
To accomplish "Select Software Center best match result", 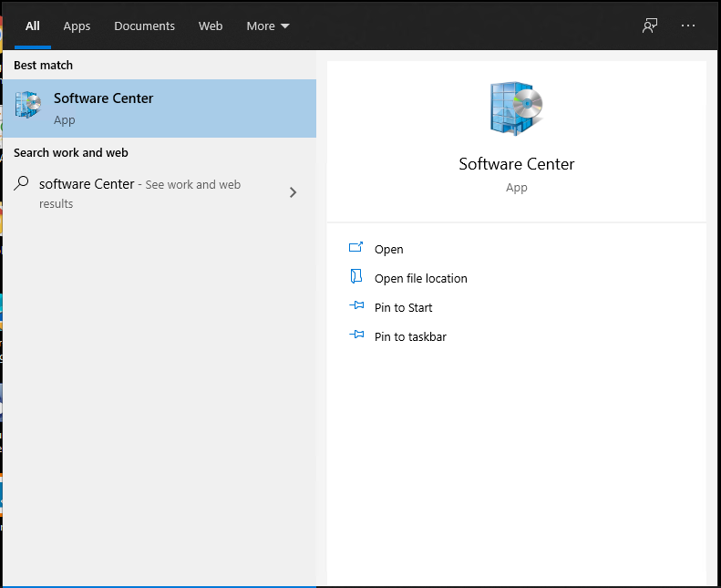I will pos(160,108).
